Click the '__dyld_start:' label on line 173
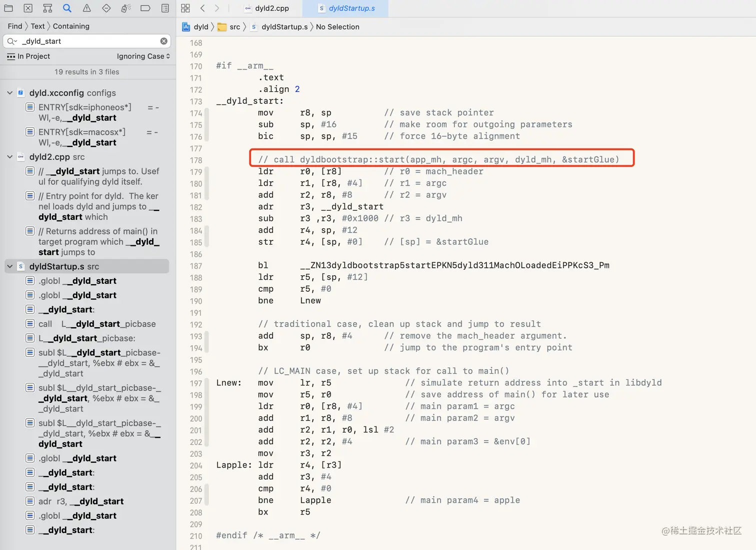Image resolution: width=756 pixels, height=550 pixels. coord(250,101)
